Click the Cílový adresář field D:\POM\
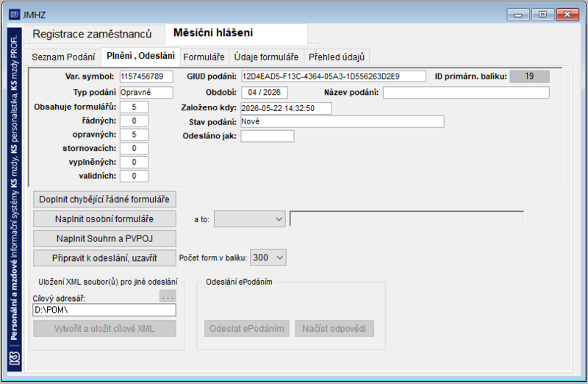The image size is (588, 384). [104, 310]
